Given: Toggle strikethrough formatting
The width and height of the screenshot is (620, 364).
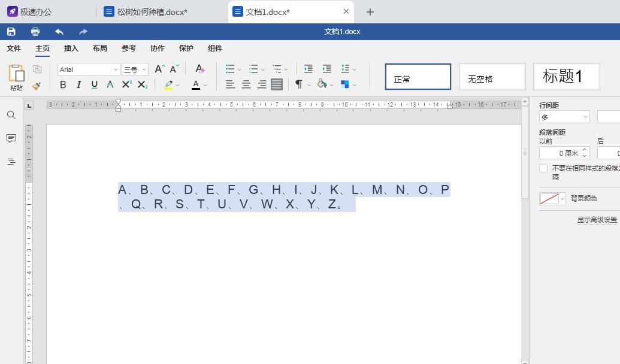Looking at the screenshot, I should click(x=110, y=84).
